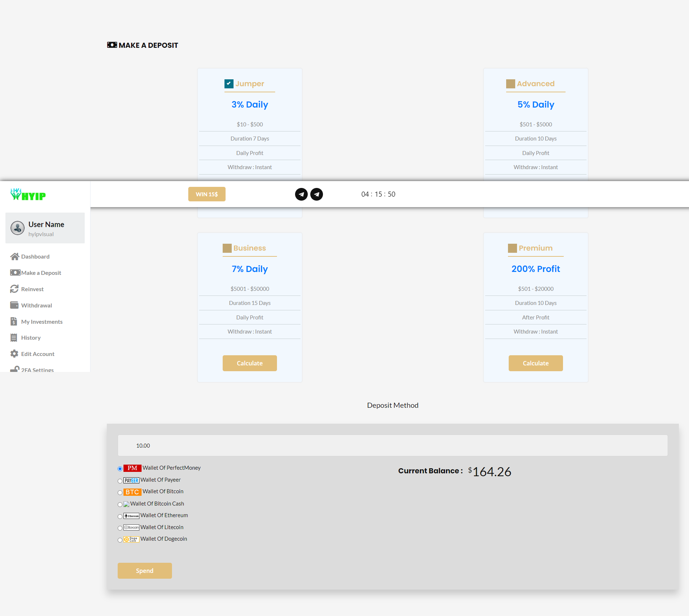
Task: Select the Business plan checkbox
Action: click(227, 248)
